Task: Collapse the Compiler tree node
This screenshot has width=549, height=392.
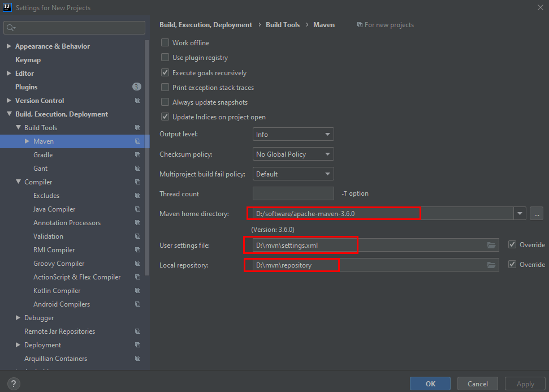Action: click(18, 182)
